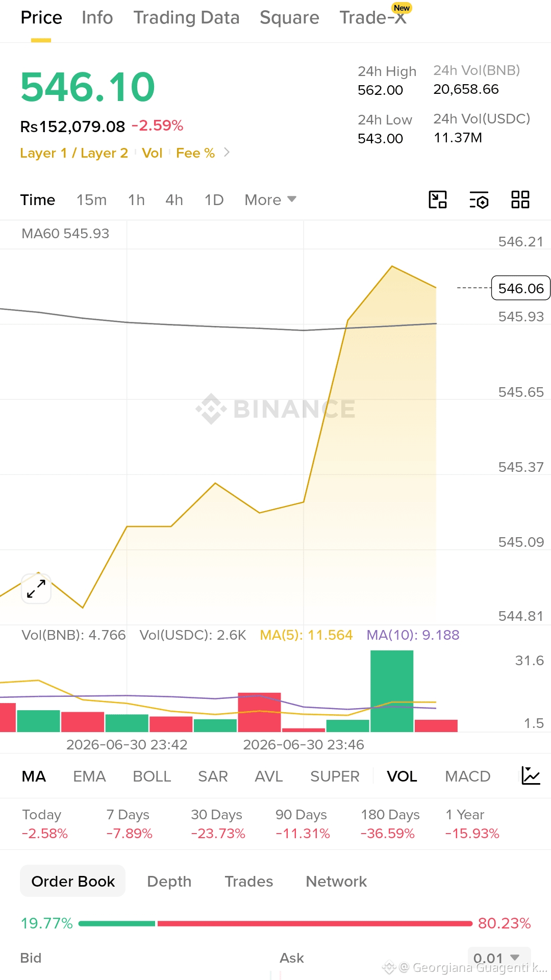
Task: Enable the MACD indicator
Action: (468, 776)
